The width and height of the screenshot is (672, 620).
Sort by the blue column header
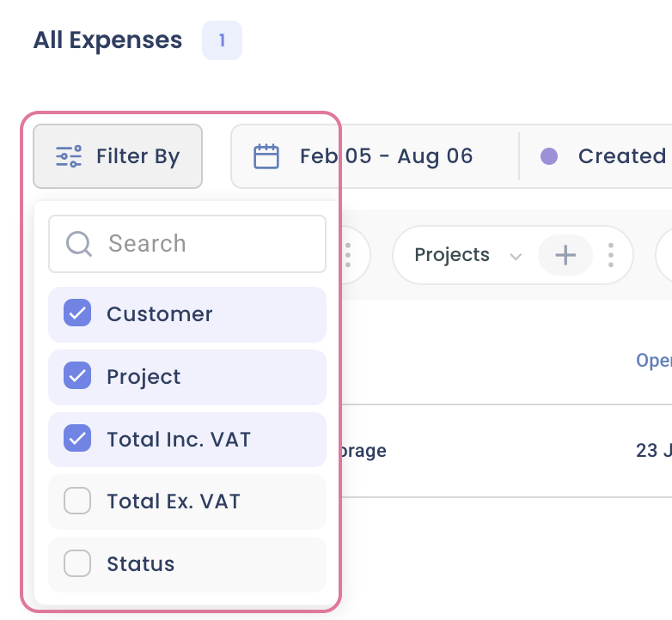pos(654,361)
